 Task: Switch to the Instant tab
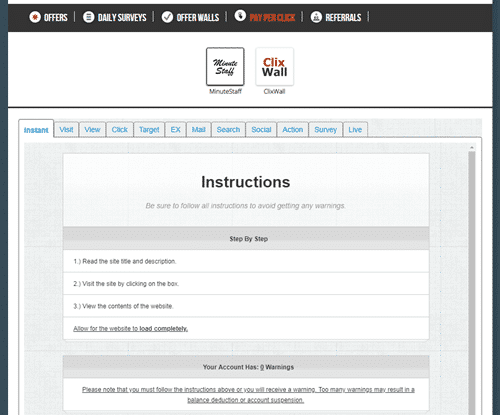[36, 130]
